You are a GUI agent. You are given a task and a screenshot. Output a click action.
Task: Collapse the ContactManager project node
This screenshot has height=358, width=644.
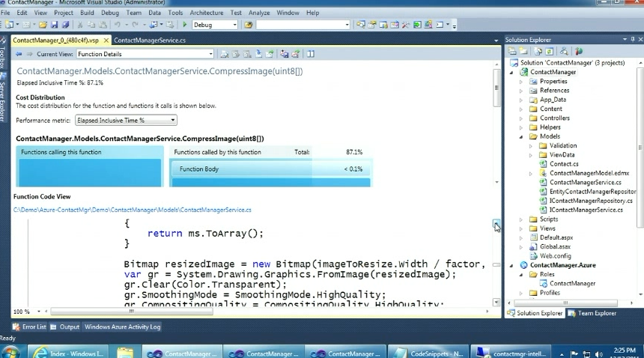511,72
